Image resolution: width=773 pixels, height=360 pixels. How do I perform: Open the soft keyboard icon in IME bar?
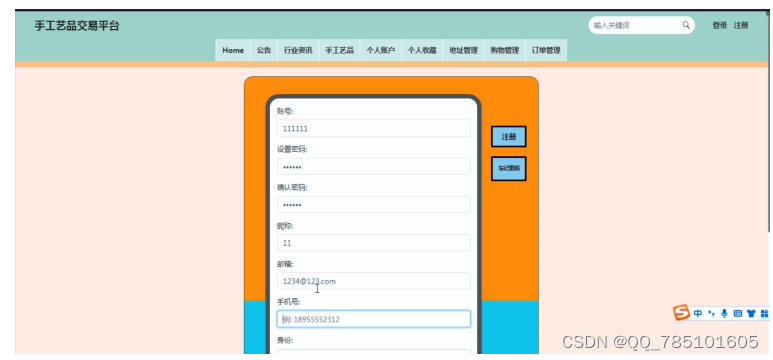click(x=738, y=313)
